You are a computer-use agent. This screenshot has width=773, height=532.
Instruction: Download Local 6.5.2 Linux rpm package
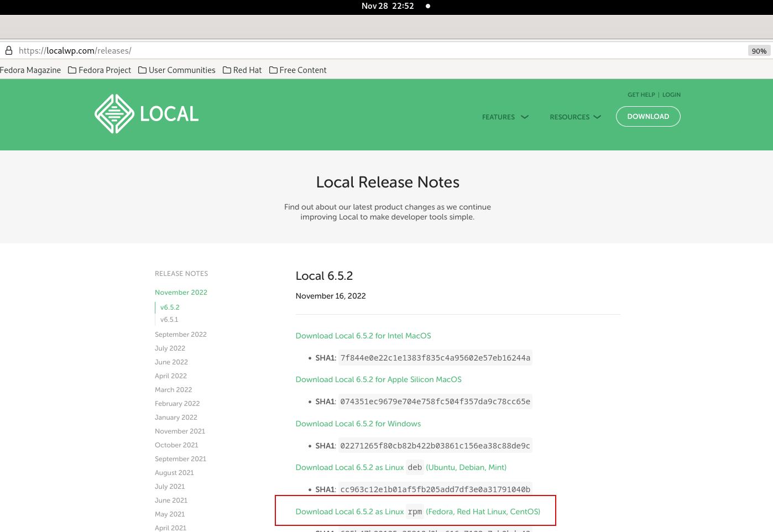[417, 512]
